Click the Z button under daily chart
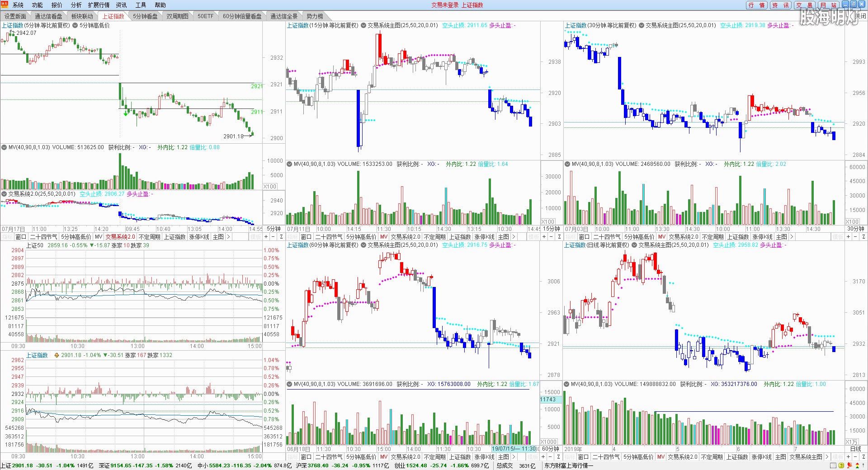Viewport: 868px width, 470px height. pos(863,457)
